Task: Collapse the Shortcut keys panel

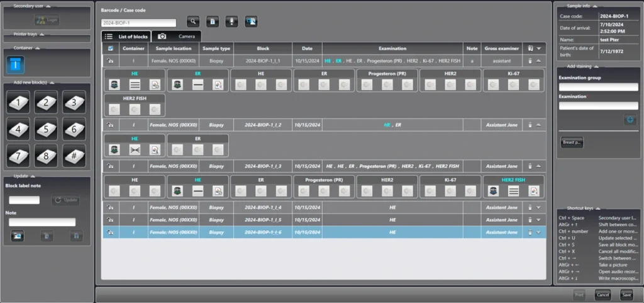Action: 597,209
